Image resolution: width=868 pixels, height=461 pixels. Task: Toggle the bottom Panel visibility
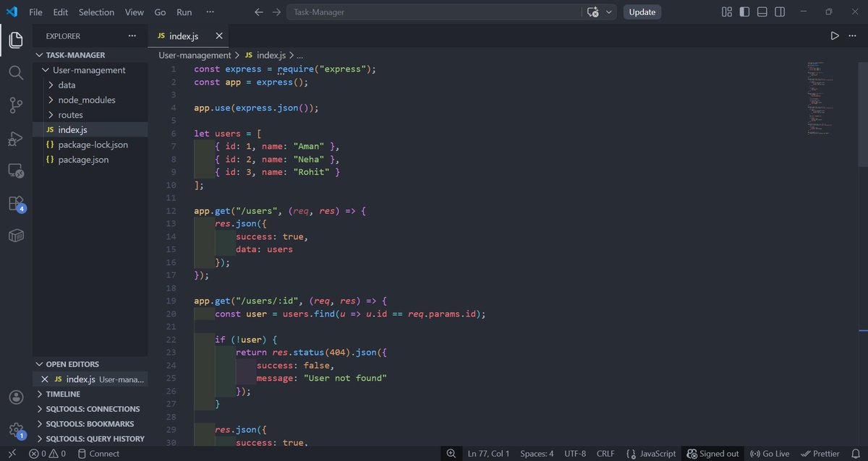pos(762,12)
